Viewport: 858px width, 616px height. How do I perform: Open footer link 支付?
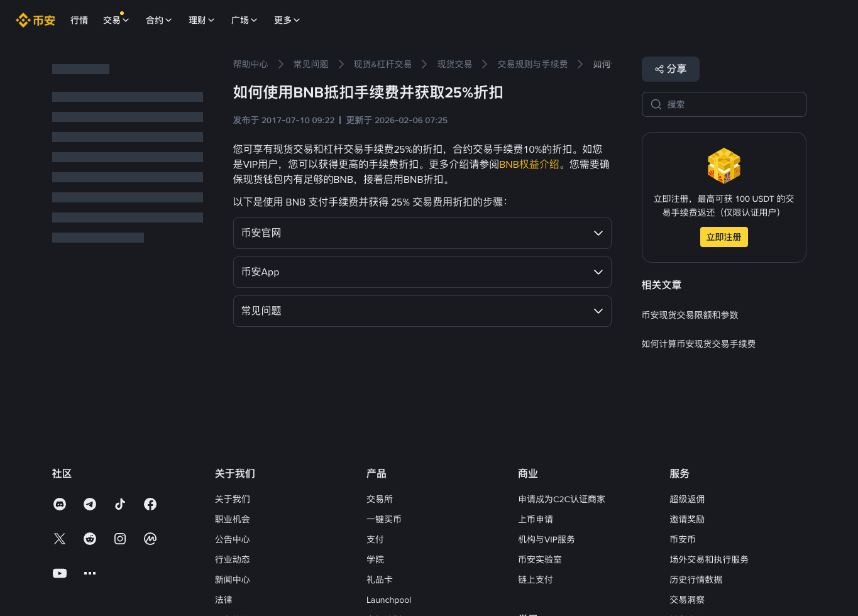375,539
